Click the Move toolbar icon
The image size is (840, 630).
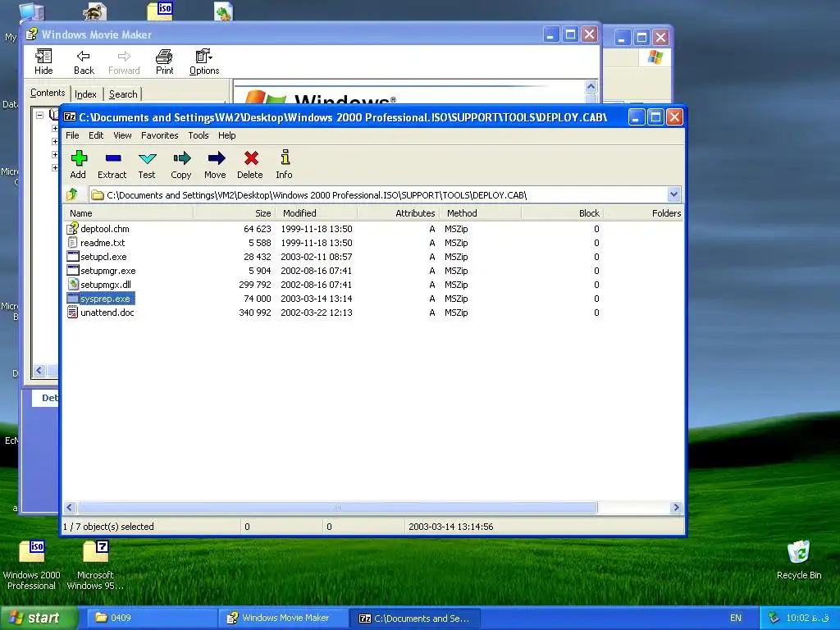216,158
